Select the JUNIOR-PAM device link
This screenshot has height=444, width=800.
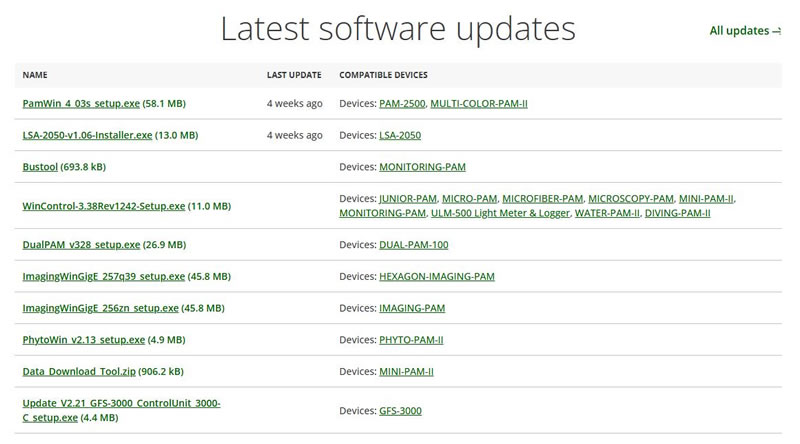(408, 199)
